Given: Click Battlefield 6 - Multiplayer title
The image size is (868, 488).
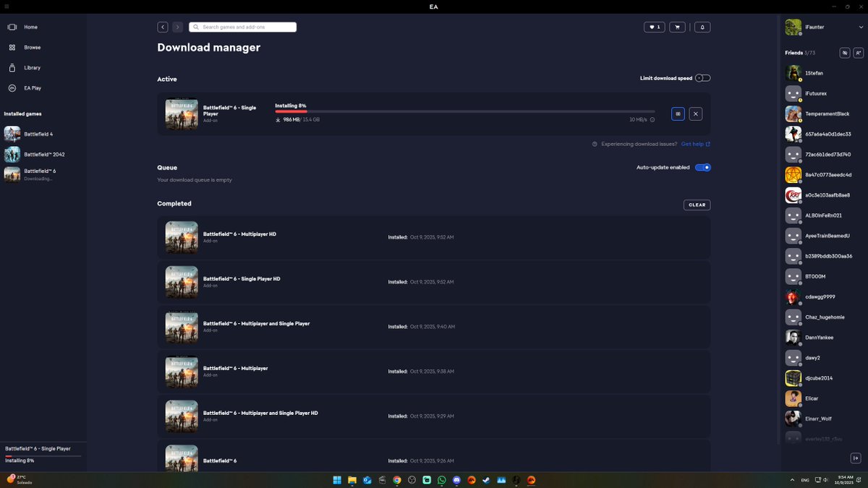Looking at the screenshot, I should (235, 368).
